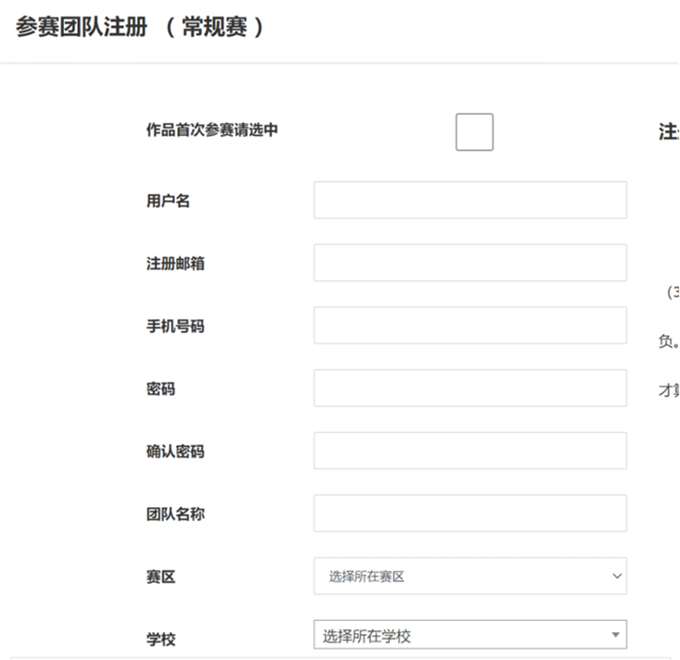Image resolution: width=680 pixels, height=660 pixels.
Task: Click the 确认密码 input field
Action: (470, 451)
